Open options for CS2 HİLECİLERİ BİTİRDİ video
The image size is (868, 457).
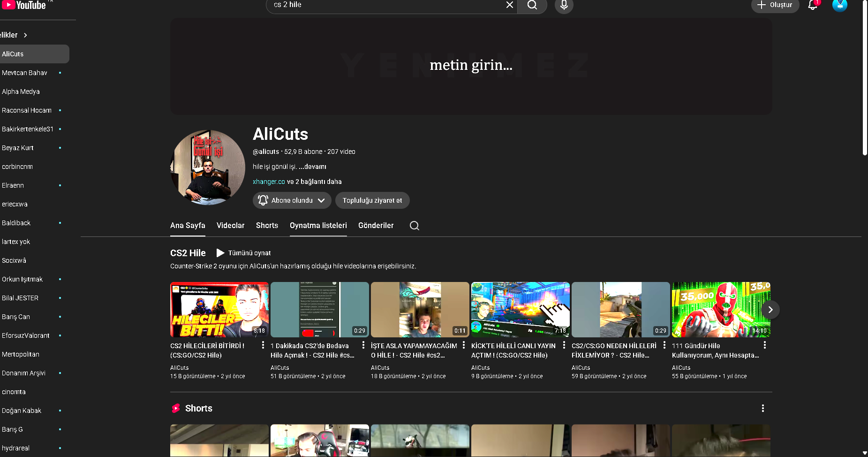263,345
